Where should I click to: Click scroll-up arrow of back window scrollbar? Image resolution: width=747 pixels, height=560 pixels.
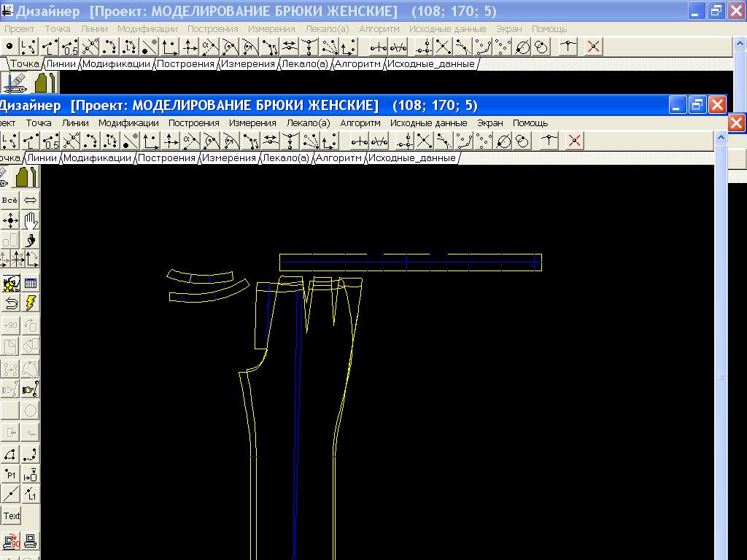(x=740, y=44)
